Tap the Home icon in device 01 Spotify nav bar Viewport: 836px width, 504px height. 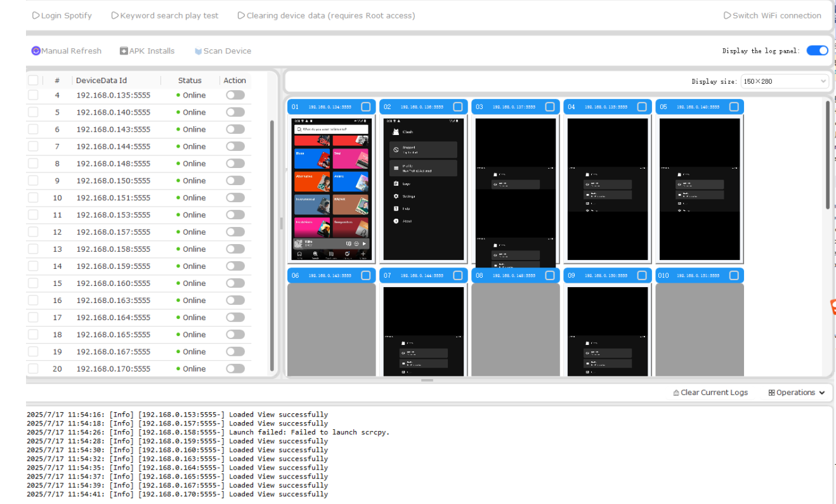coord(299,254)
